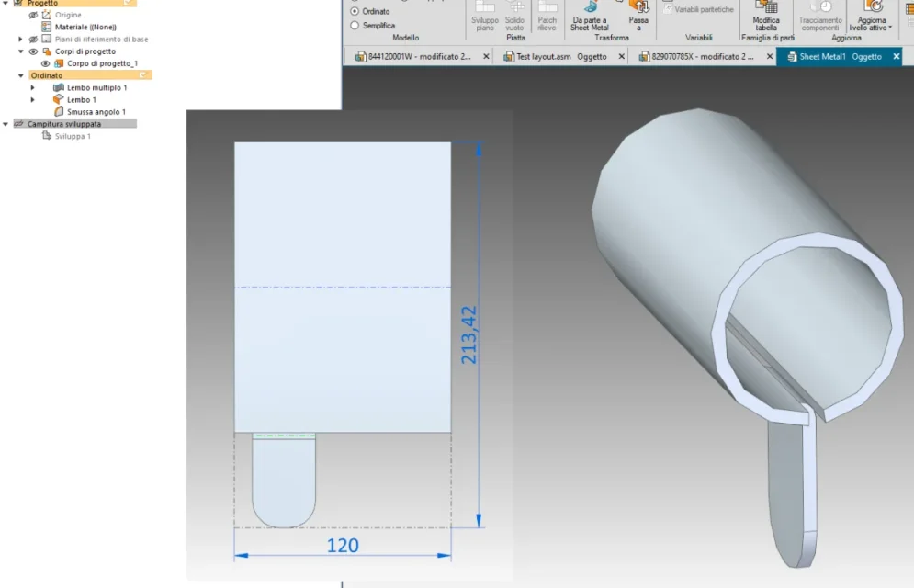Click the Solido vuoto tool icon
This screenshot has width=914, height=588.
coord(514,7)
